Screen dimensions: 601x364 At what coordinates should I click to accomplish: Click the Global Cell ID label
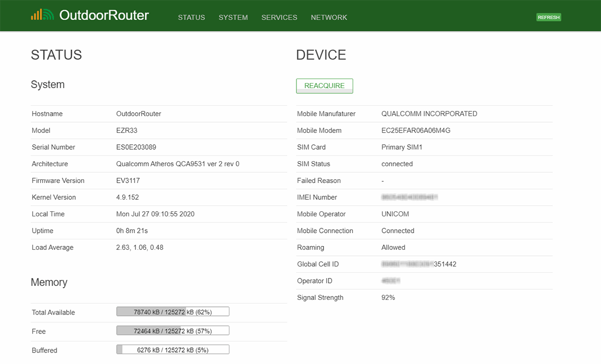click(318, 264)
